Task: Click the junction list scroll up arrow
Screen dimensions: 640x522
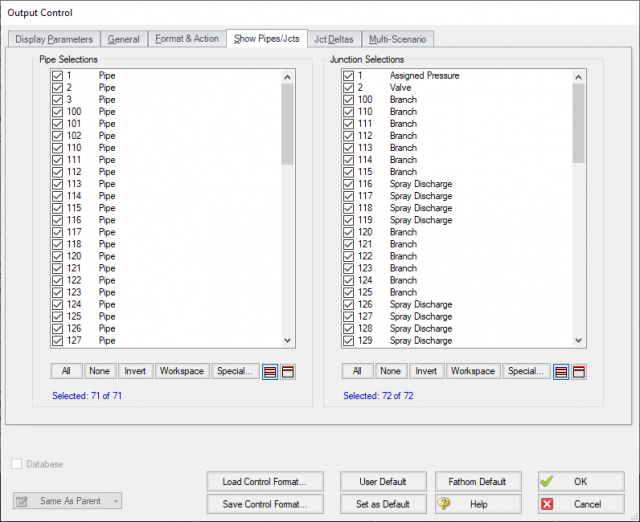Action: point(578,77)
